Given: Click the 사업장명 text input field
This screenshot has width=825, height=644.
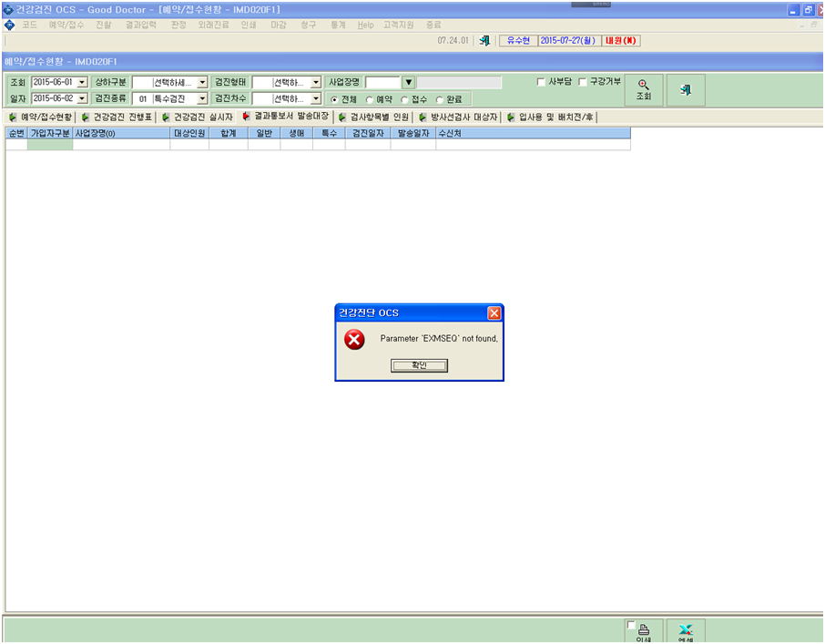Looking at the screenshot, I should pyautogui.click(x=383, y=83).
